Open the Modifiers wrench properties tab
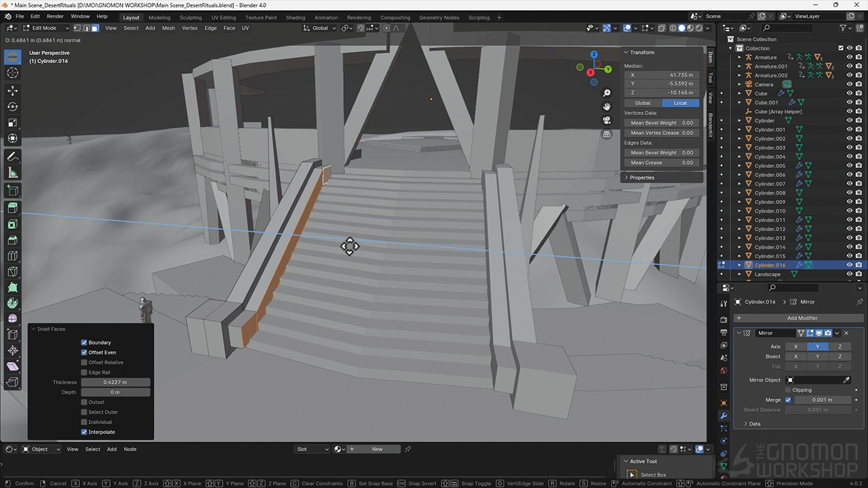Image resolution: width=868 pixels, height=488 pixels. (724, 415)
